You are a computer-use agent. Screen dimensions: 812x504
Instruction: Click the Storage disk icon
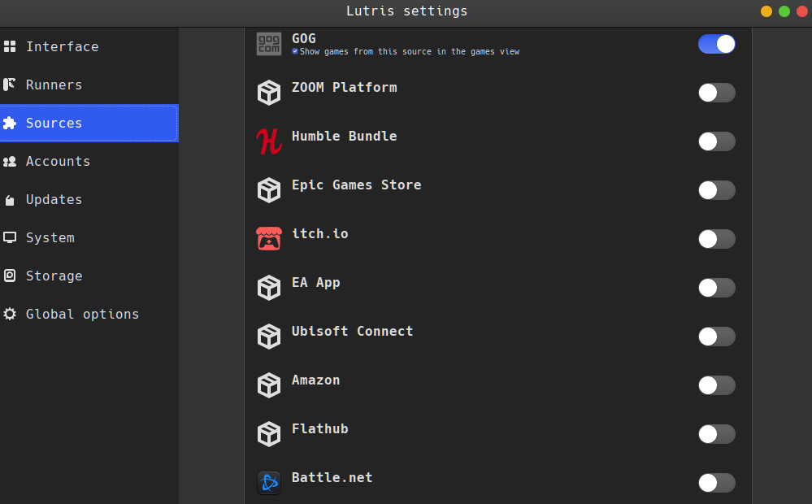10,276
